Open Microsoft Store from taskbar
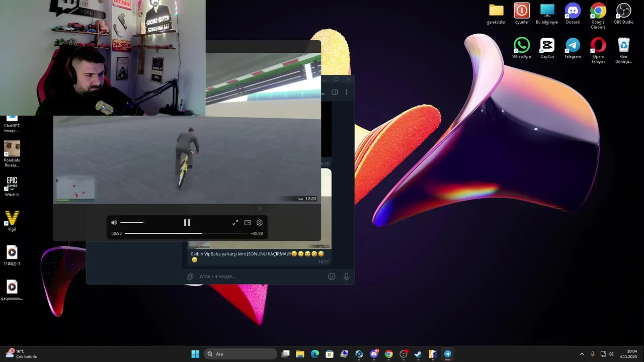 tap(330, 354)
